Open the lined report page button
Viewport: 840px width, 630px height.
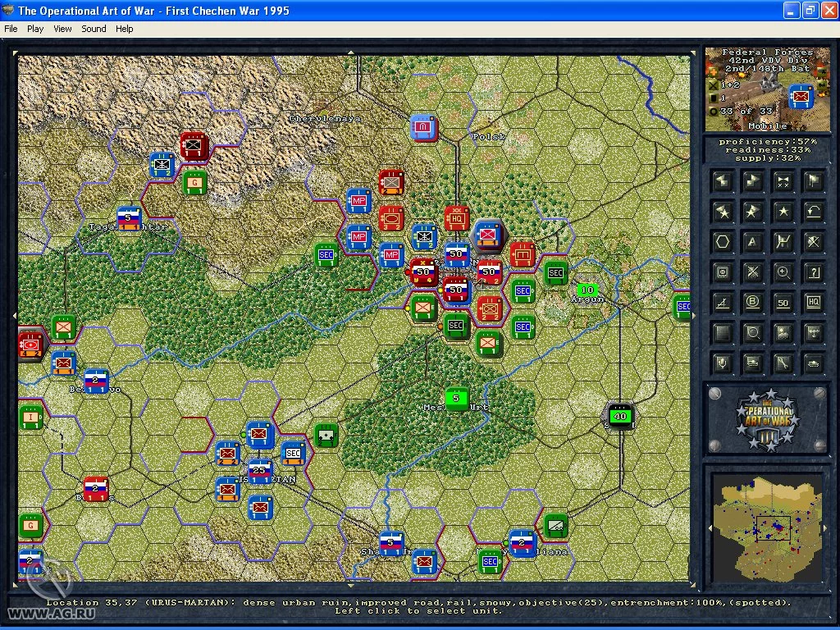[722, 333]
